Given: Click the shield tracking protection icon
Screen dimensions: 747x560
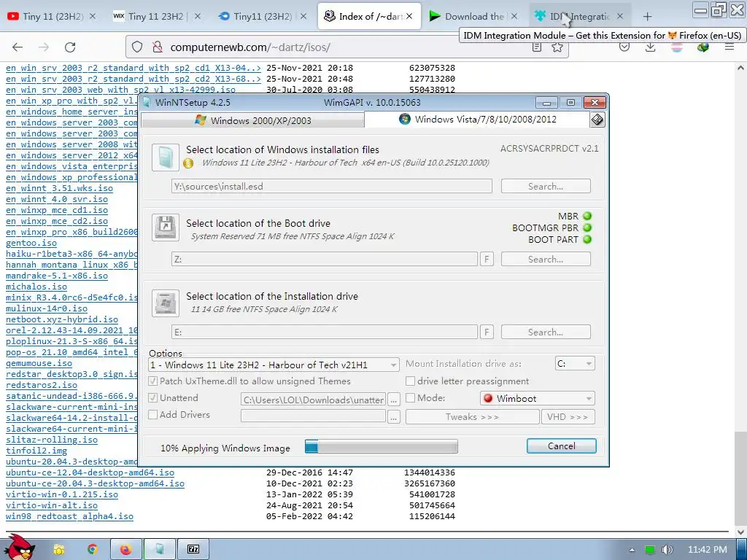Looking at the screenshot, I should click(x=137, y=47).
